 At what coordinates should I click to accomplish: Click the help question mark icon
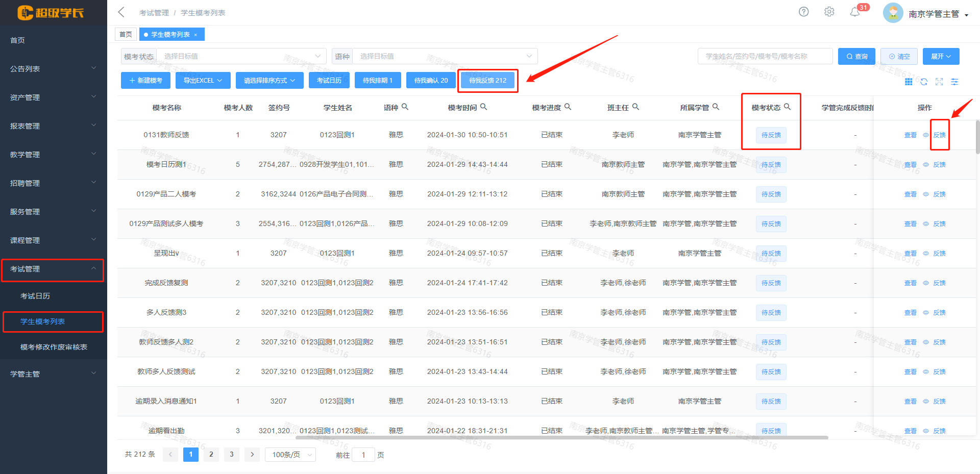(803, 12)
